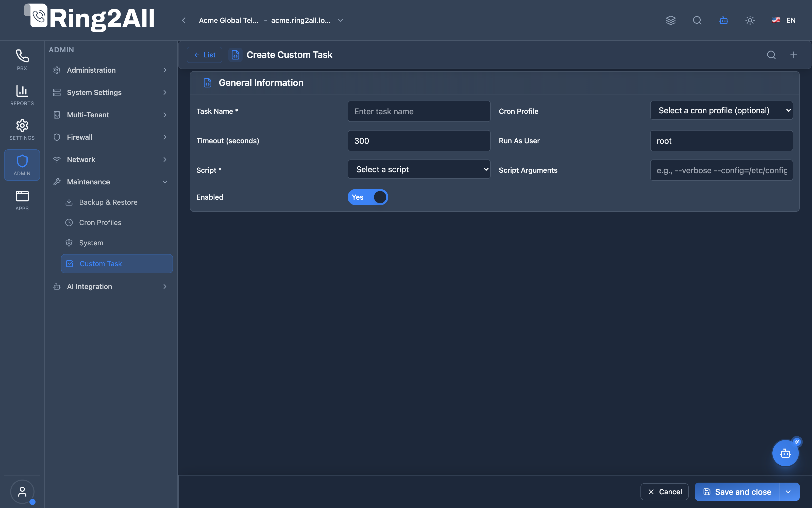Expand the tenant selector chevron

[x=341, y=20]
